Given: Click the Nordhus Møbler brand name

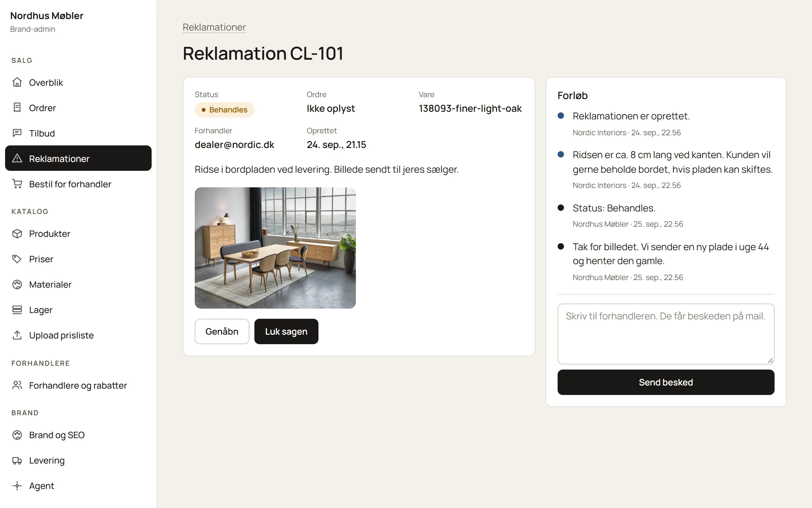Looking at the screenshot, I should pos(47,16).
